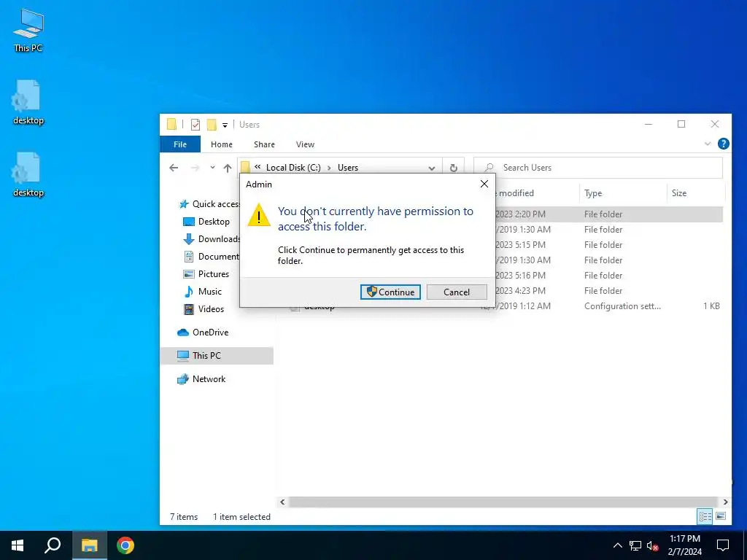Viewport: 747px width, 560px height.
Task: Click Local Disk (C:) breadcrumb
Action: 293,168
